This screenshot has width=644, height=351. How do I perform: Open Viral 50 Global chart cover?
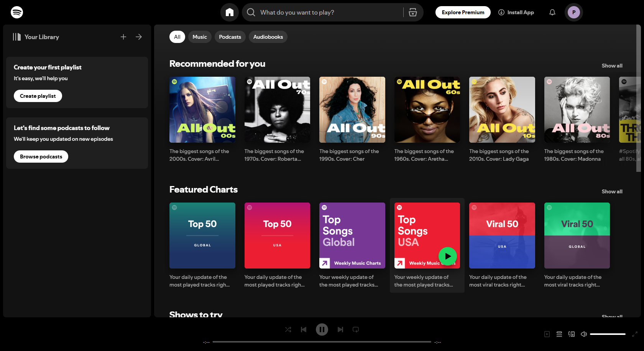(x=577, y=236)
